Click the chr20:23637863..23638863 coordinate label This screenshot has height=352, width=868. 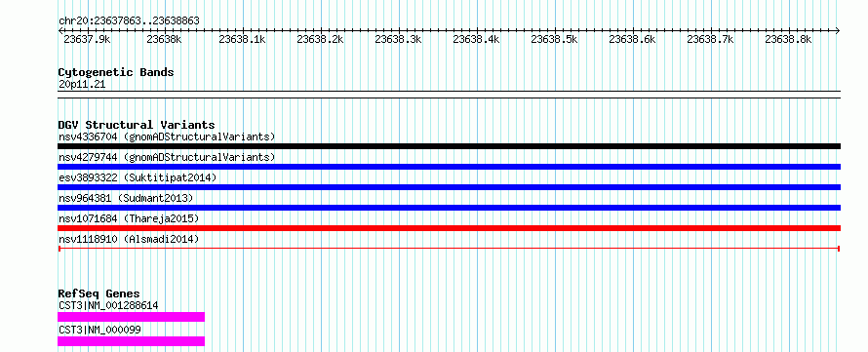point(129,21)
